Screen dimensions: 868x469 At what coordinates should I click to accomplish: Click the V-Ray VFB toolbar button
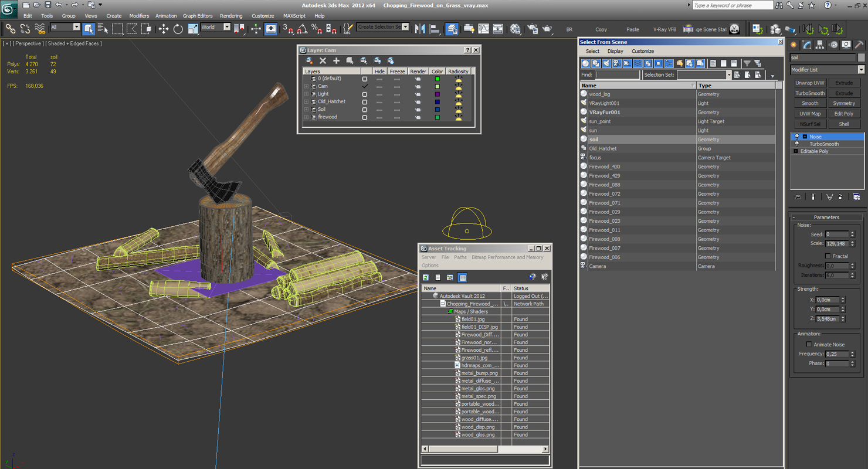click(664, 29)
